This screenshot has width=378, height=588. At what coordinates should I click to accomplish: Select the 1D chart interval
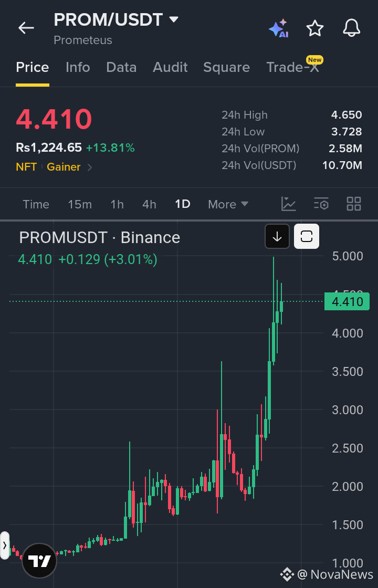[x=183, y=204]
